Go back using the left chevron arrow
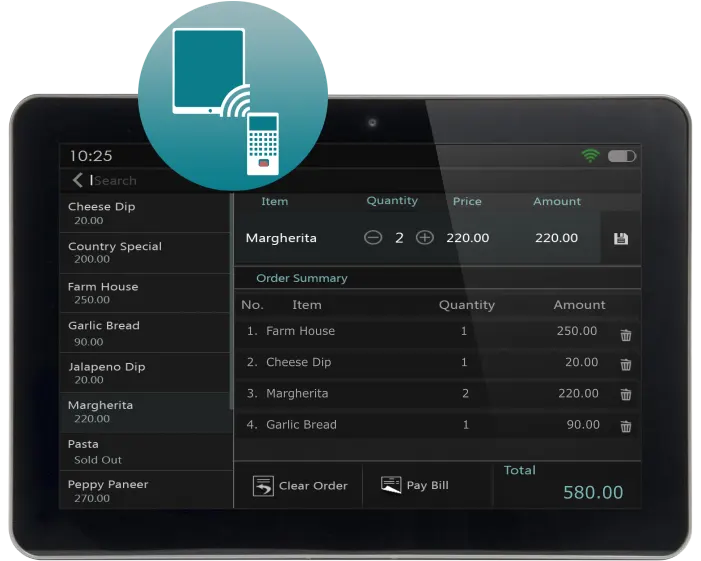 pyautogui.click(x=77, y=180)
